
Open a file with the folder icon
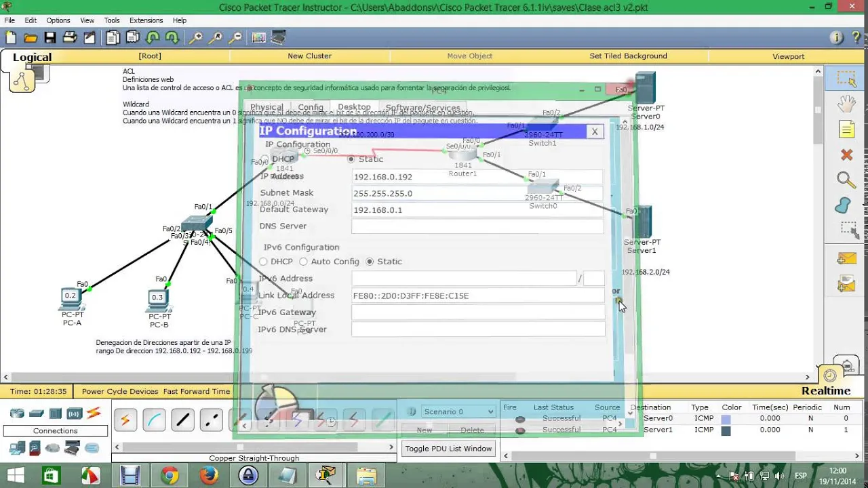coord(31,38)
